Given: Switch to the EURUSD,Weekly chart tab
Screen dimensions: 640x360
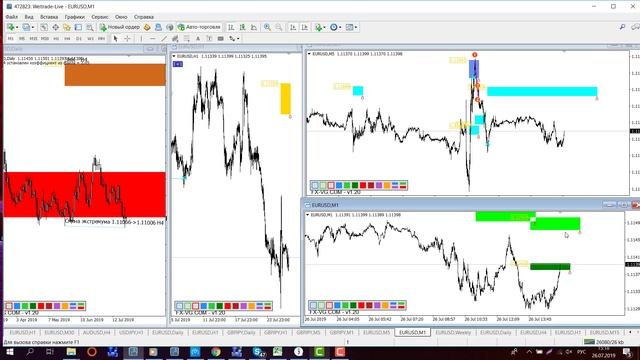Looking at the screenshot, I should coord(453,333).
